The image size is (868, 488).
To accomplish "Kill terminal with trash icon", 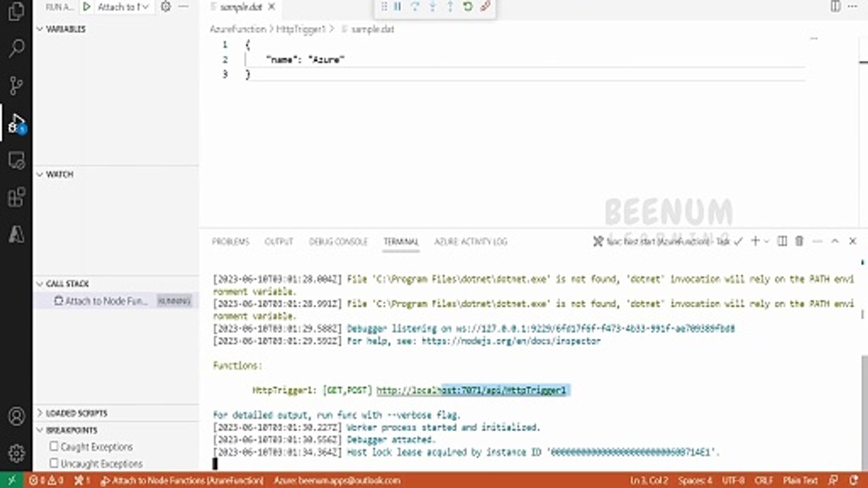I will (x=800, y=241).
